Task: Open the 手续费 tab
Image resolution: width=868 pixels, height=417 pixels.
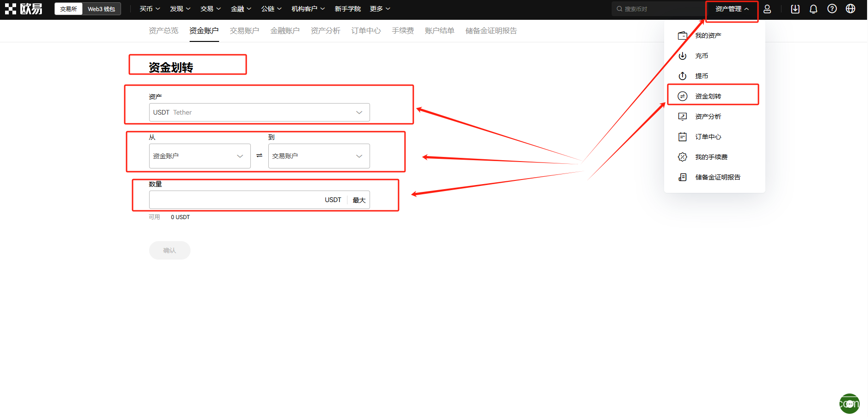Action: [x=403, y=30]
